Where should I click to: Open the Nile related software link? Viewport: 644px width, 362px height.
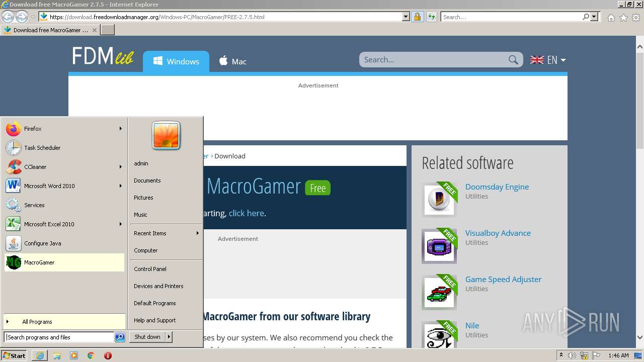point(472,326)
